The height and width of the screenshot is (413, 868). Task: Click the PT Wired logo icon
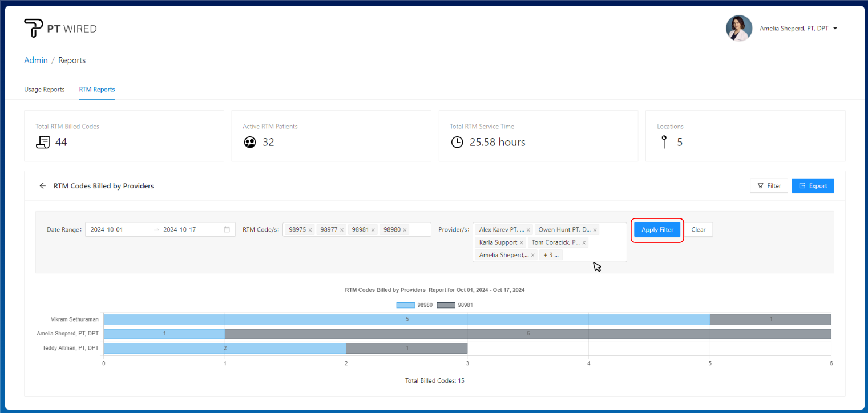click(33, 28)
